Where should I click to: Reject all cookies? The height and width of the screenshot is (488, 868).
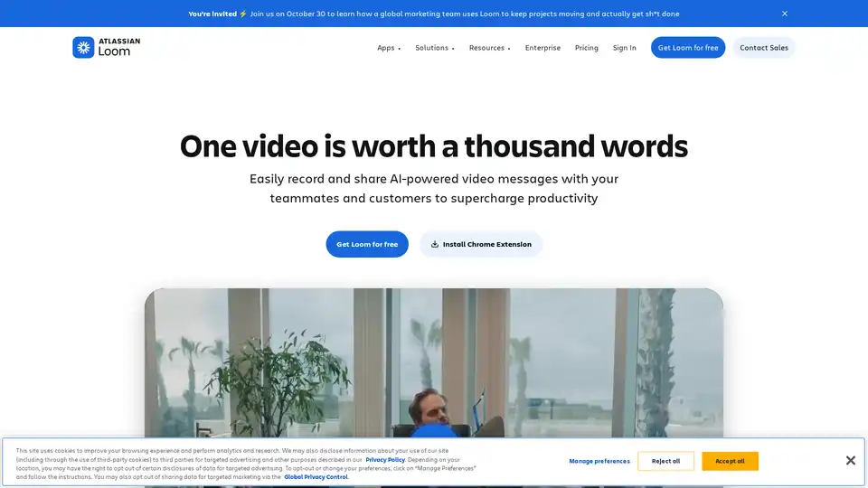pyautogui.click(x=665, y=461)
